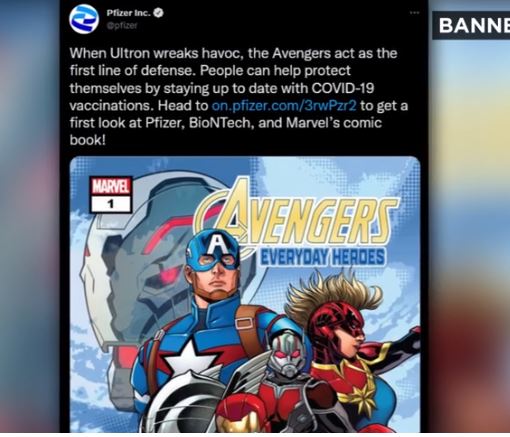Click the Pfizer Inc. display name

[x=129, y=13]
